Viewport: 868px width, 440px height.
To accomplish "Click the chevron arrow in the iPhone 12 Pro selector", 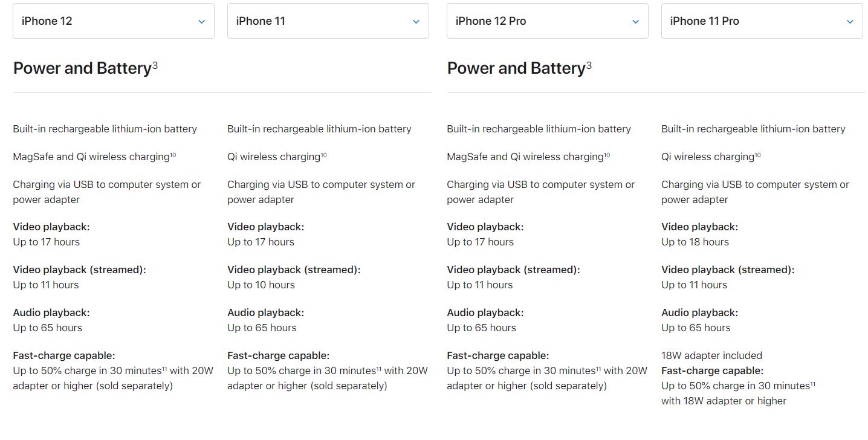I will 635,22.
